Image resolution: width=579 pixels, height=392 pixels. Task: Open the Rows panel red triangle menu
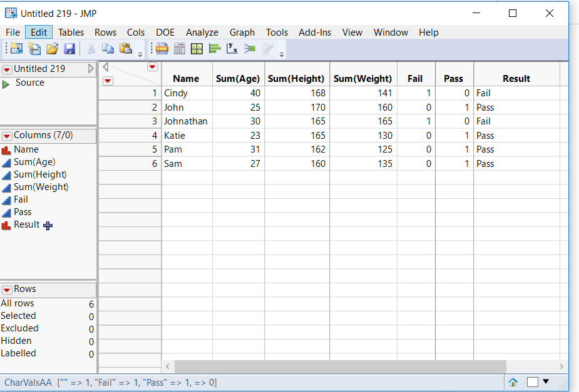pos(7,290)
